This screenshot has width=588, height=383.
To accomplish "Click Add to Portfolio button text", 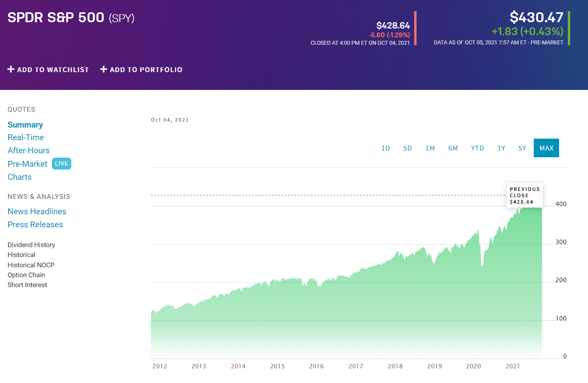I will coord(146,70).
